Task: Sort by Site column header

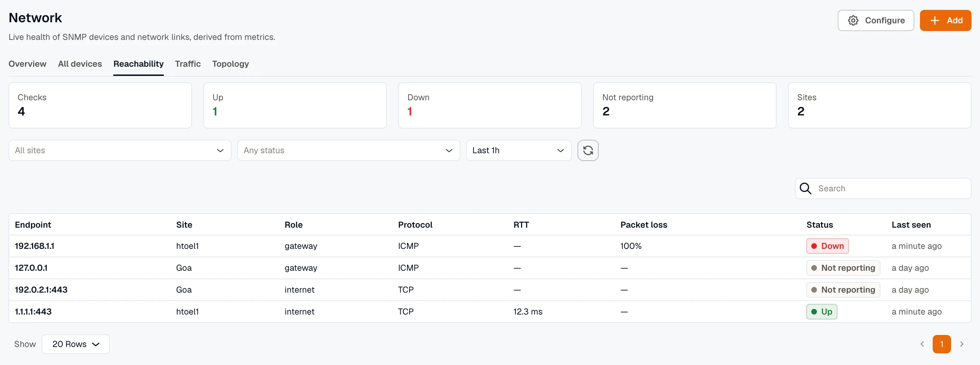Action: pos(184,225)
